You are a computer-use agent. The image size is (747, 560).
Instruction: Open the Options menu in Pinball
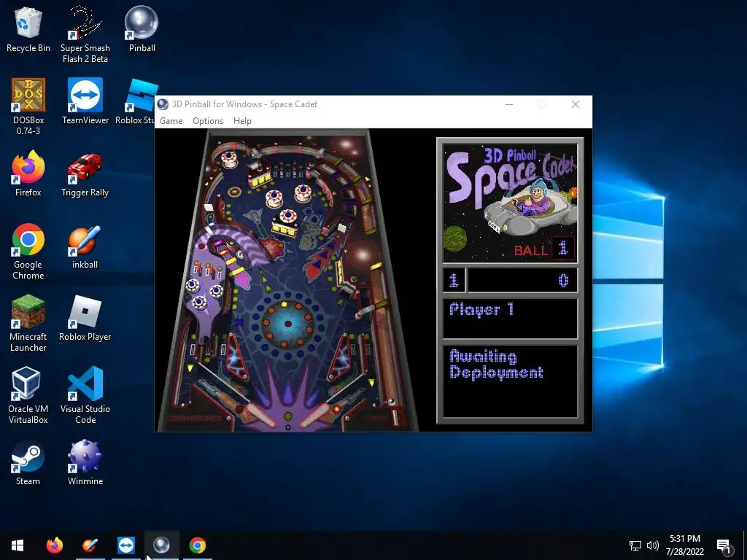[208, 121]
